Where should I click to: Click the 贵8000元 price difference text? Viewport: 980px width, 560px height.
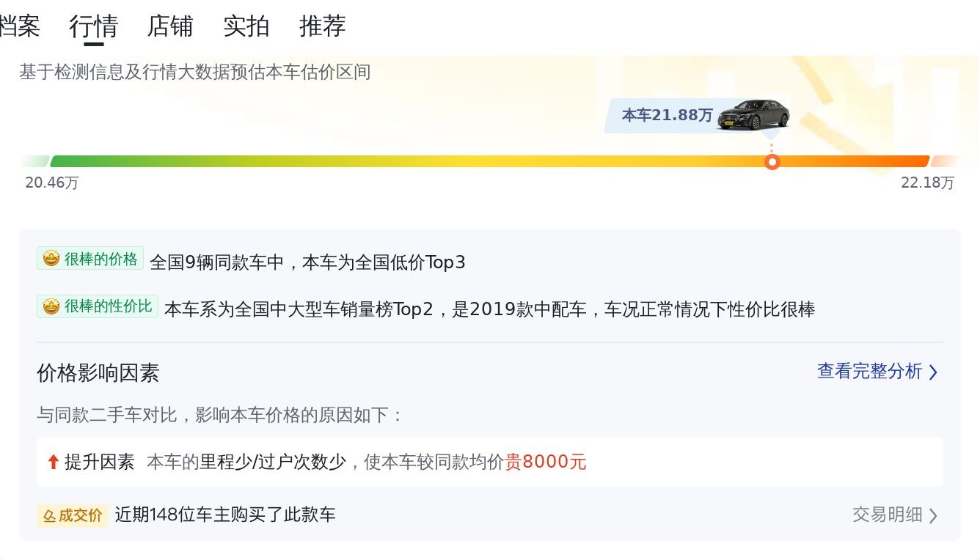(546, 463)
